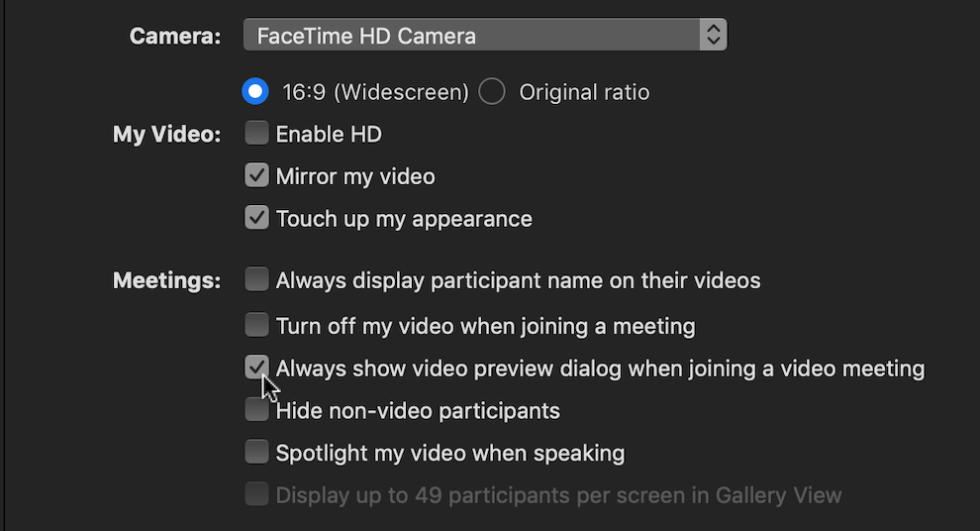Uncheck Always show video preview dialog checkbox
This screenshot has height=531, width=980.
coord(257,369)
